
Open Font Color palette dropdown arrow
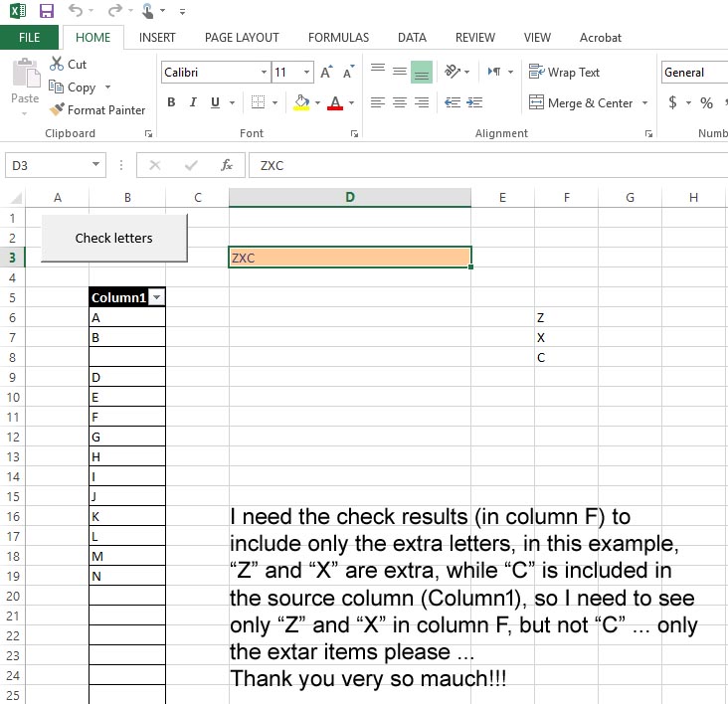click(351, 102)
